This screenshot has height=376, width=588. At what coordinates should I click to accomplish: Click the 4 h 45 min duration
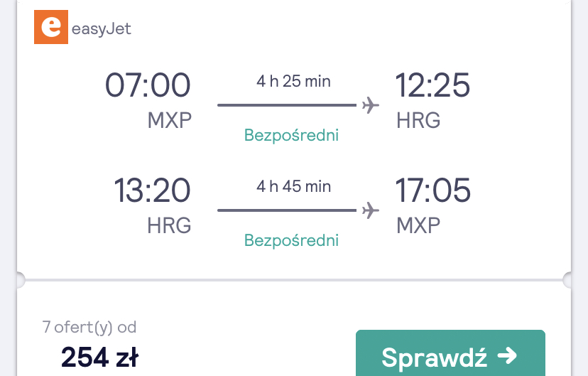click(x=293, y=186)
